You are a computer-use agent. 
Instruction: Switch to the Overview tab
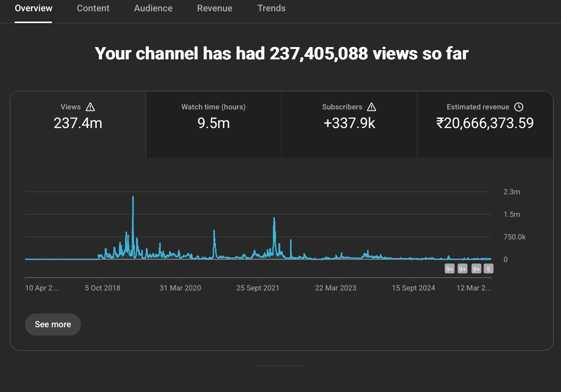click(x=33, y=8)
